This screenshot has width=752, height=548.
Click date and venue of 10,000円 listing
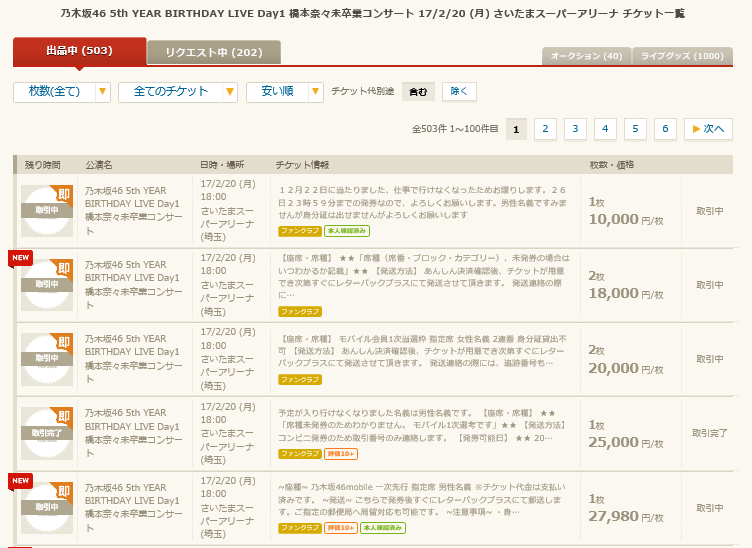pos(229,210)
